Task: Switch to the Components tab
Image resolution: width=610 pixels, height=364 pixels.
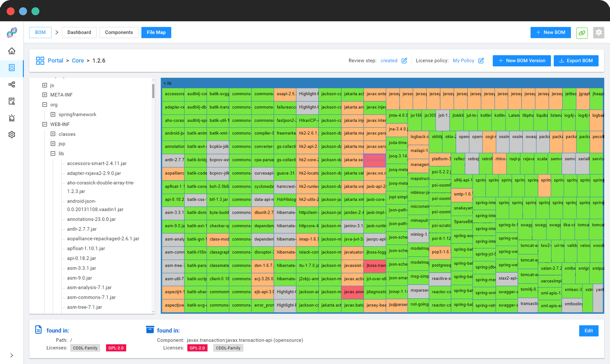Action: click(119, 32)
